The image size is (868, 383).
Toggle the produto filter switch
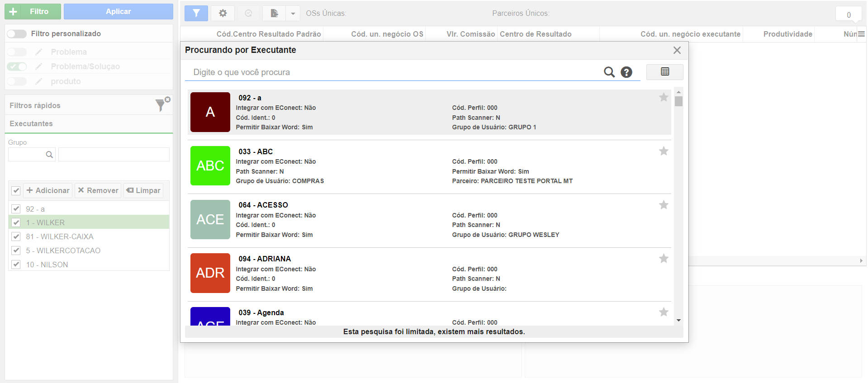pyautogui.click(x=17, y=81)
